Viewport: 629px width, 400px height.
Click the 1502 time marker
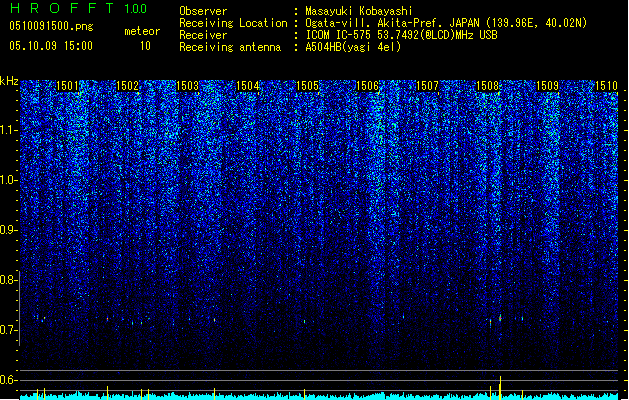pos(127,85)
